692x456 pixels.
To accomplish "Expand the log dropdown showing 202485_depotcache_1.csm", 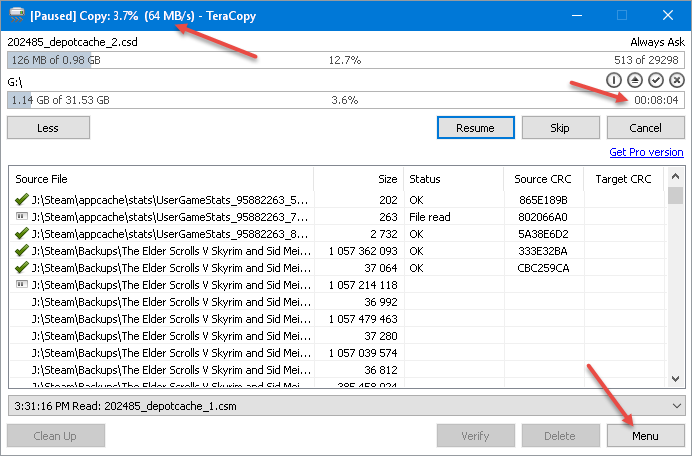I will click(677, 406).
